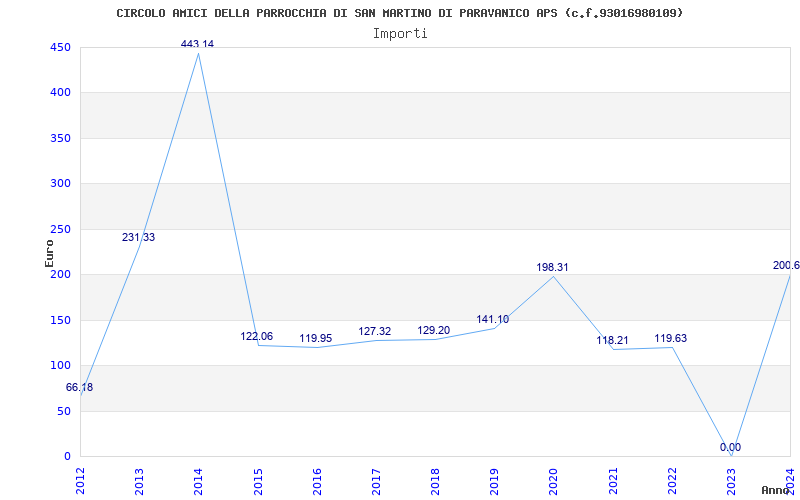This screenshot has height=500, width=800.
Task: Click the 66.18 data label
Action: click(x=80, y=387)
